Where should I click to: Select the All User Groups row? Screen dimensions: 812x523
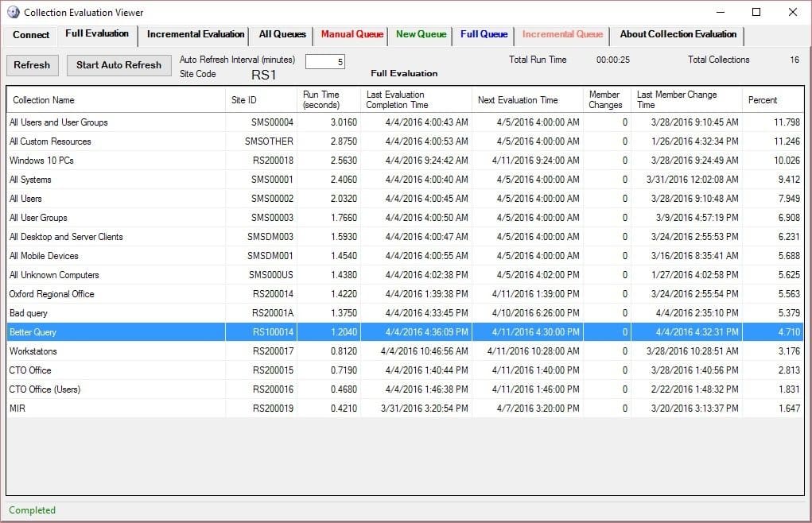coord(405,218)
